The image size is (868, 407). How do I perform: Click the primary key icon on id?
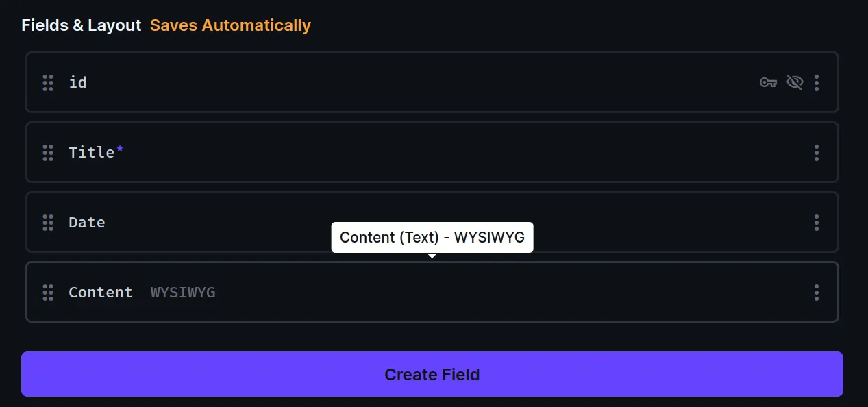(768, 83)
